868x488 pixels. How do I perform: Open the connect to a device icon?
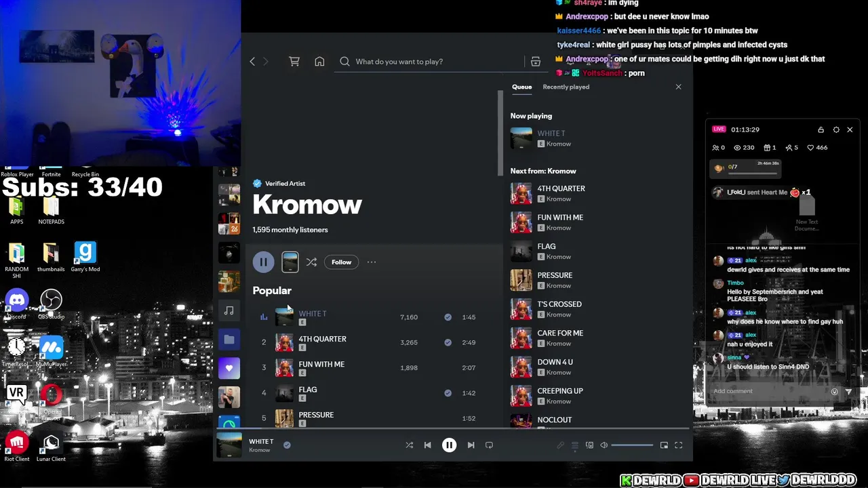[x=589, y=445]
